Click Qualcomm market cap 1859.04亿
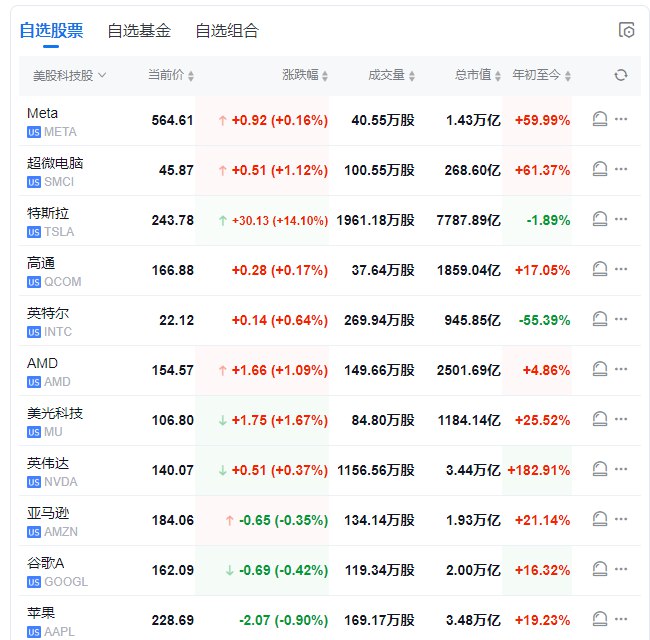Viewport: 650px width, 640px height. click(x=469, y=270)
